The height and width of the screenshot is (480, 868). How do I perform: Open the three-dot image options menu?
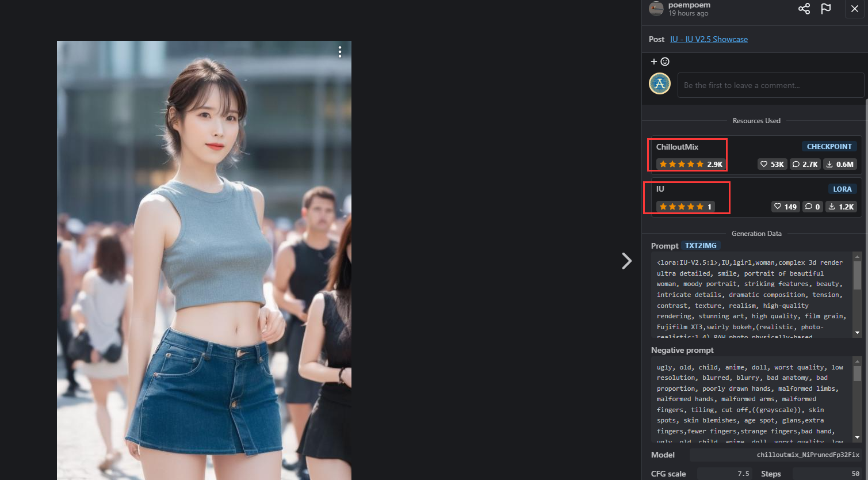[x=340, y=52]
